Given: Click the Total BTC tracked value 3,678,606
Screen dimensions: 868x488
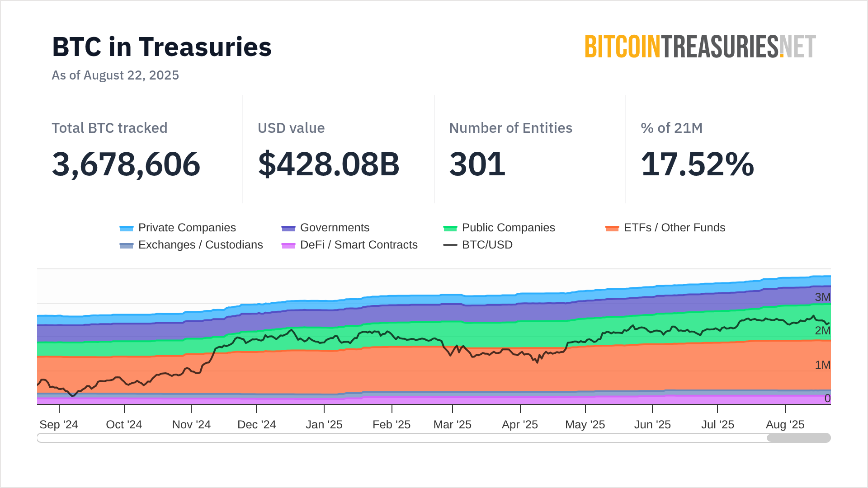Looking at the screenshot, I should pos(126,164).
